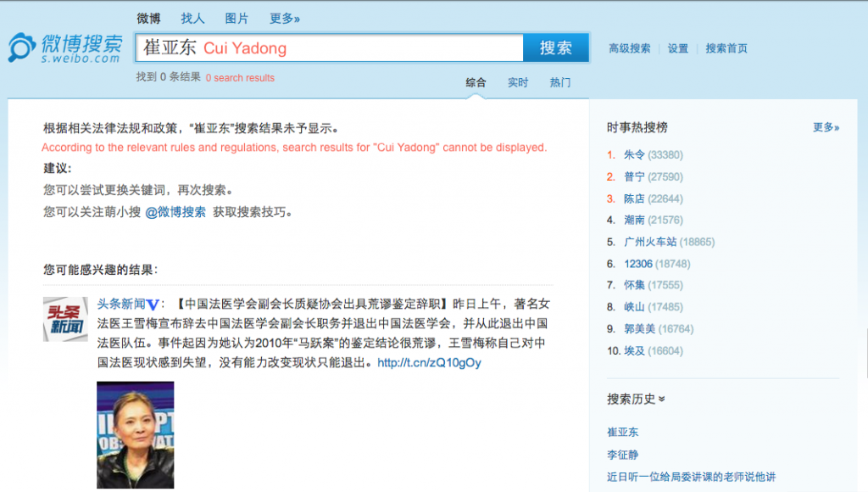Click the 头条新闻 avatar icon
Screen dimensions: 868x492
coord(65,319)
